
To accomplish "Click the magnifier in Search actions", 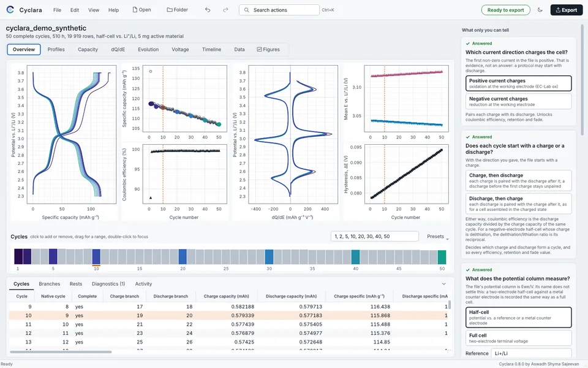I will pos(246,10).
